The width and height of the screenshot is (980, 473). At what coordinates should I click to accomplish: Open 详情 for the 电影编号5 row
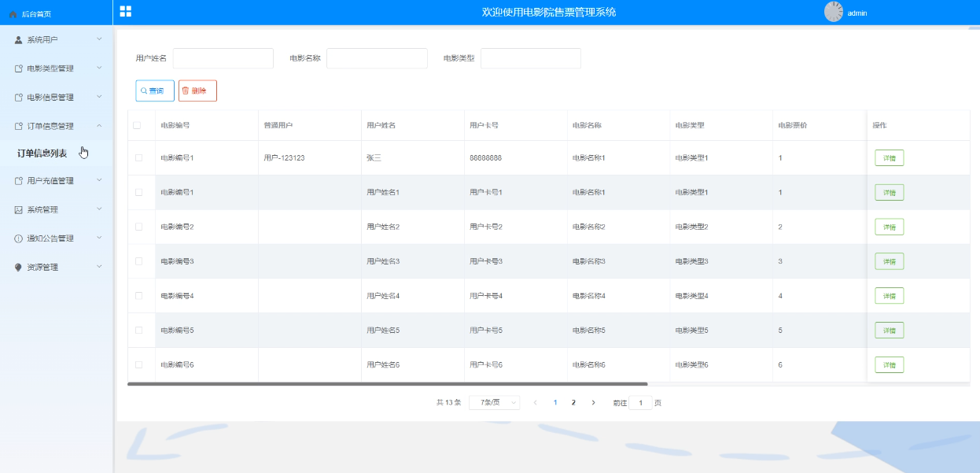point(890,330)
